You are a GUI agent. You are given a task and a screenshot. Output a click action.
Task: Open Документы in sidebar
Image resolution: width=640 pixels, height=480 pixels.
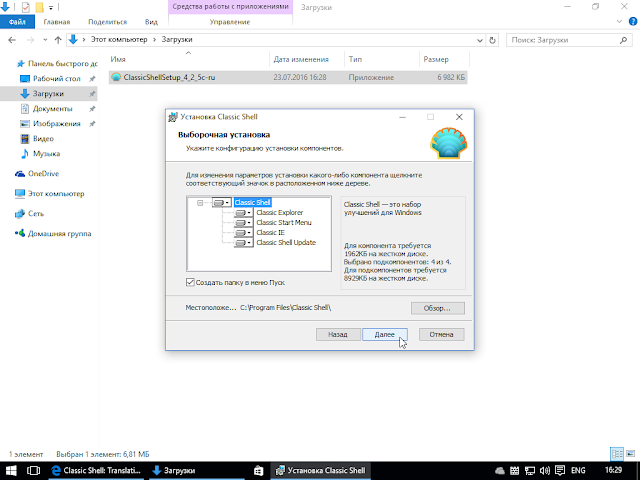(47, 109)
